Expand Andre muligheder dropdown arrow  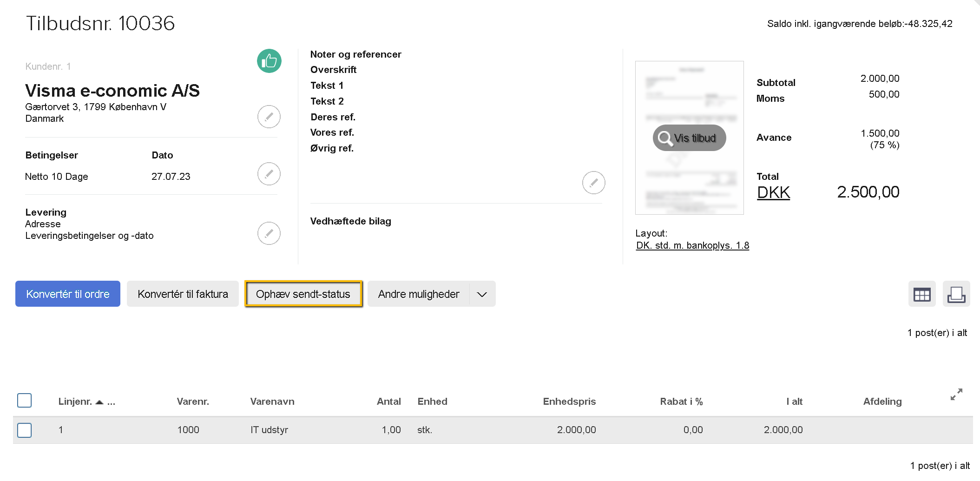(482, 294)
